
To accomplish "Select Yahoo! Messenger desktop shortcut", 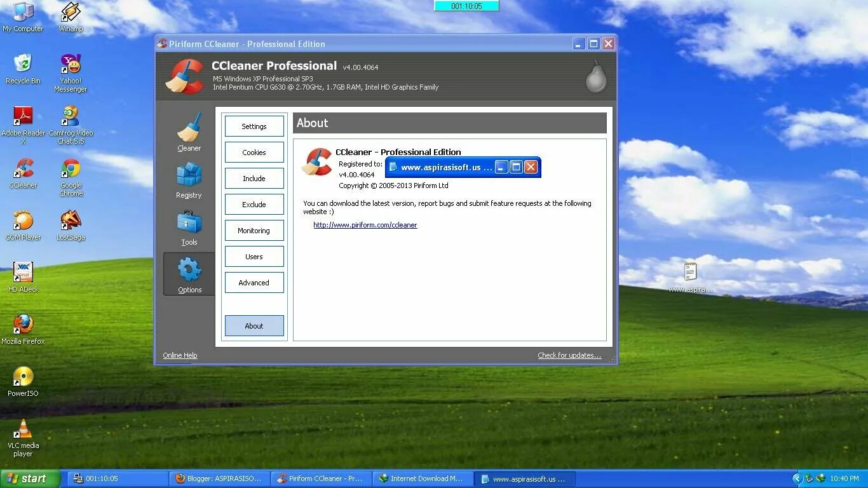I will [71, 73].
